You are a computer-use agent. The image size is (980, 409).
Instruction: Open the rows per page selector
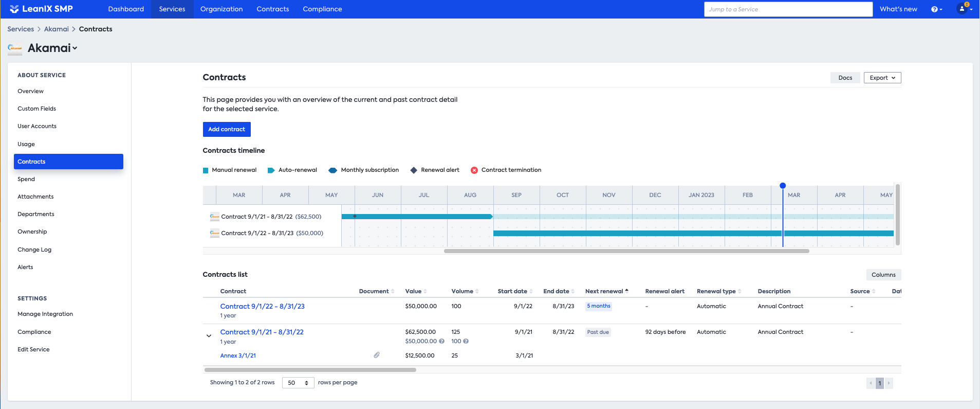[x=298, y=383]
